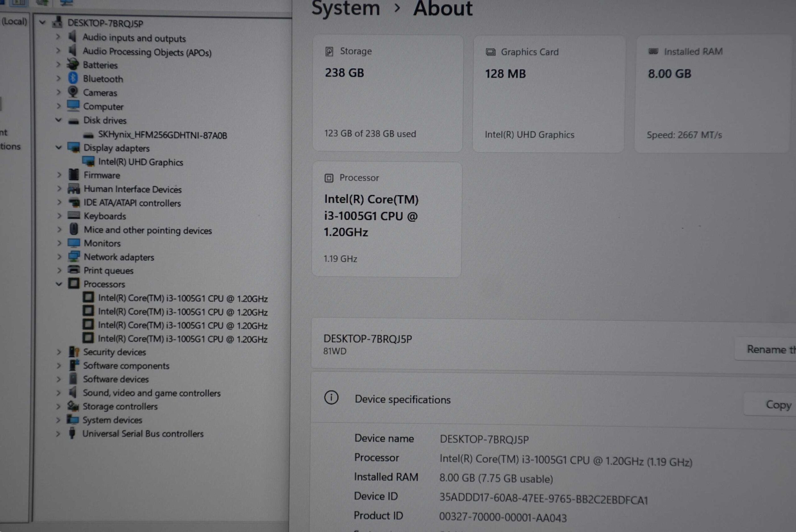Click the Network adapters icon
The image size is (796, 532).
(x=74, y=256)
